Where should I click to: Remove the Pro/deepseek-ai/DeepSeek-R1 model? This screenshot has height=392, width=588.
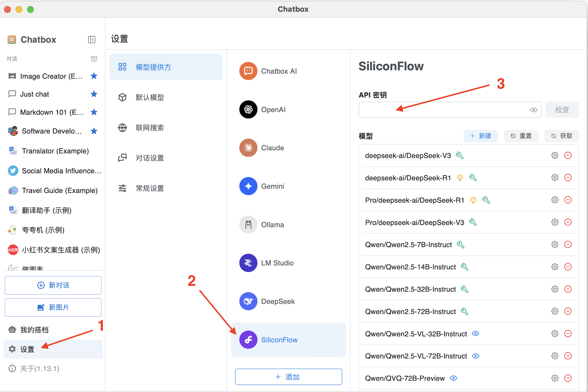tap(568, 200)
